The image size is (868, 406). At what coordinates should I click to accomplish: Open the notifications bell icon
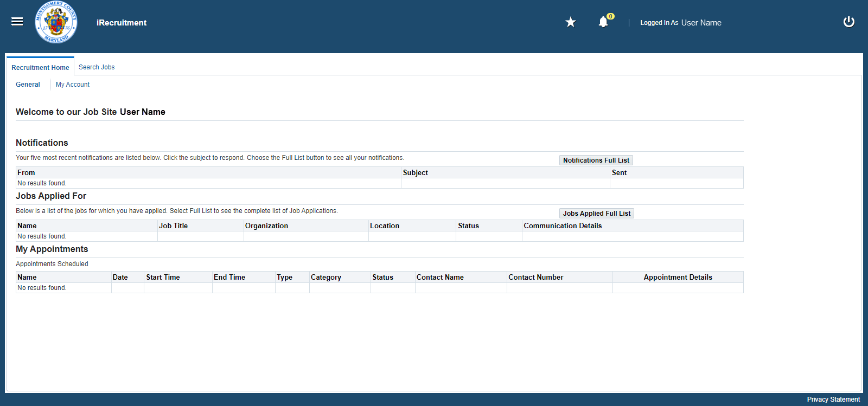click(x=603, y=22)
